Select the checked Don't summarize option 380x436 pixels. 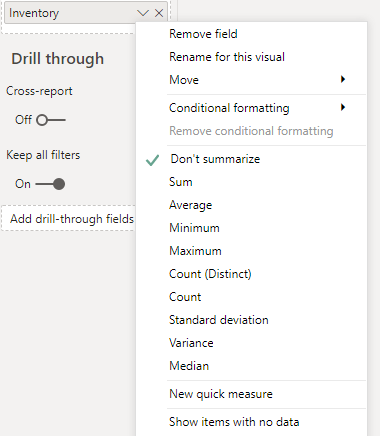[215, 159]
